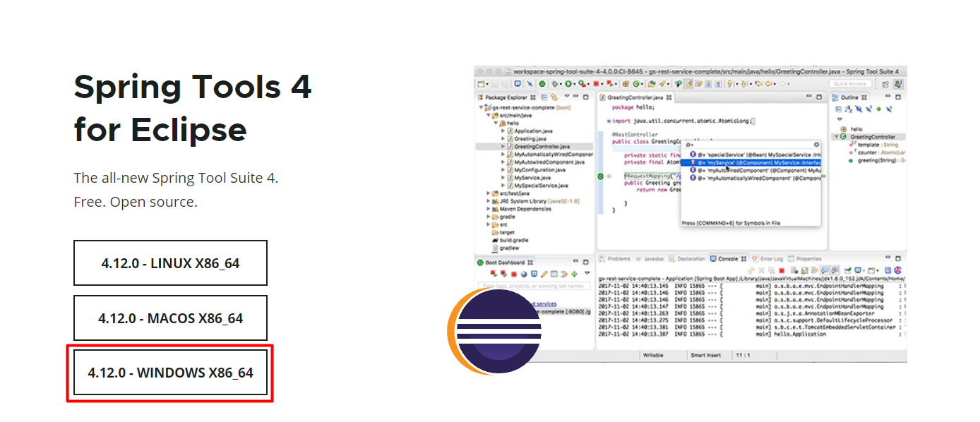Select the Package Explorer tab in the IDE screenshot

point(508,97)
